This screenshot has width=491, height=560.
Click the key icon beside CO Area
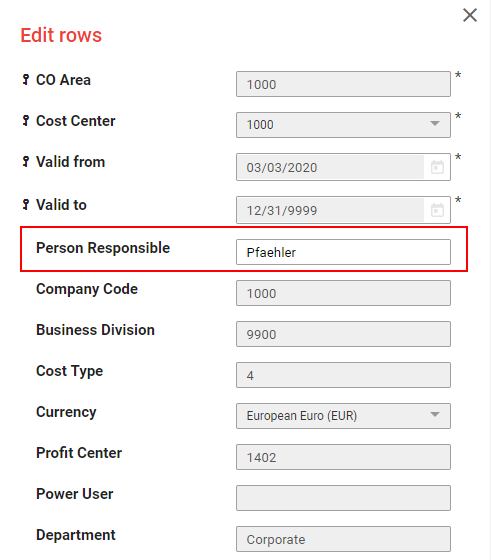[26, 80]
